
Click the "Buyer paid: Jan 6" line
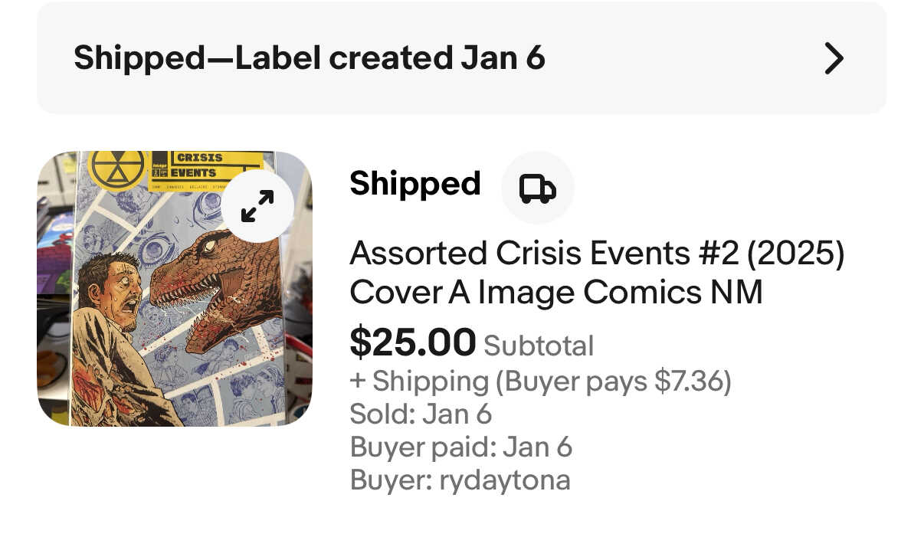coord(460,447)
